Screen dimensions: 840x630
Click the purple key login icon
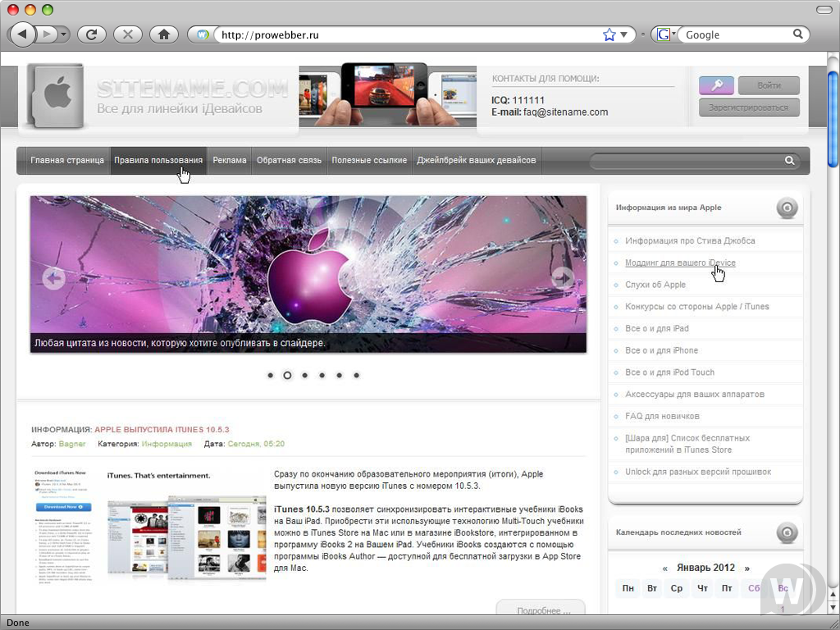point(716,85)
